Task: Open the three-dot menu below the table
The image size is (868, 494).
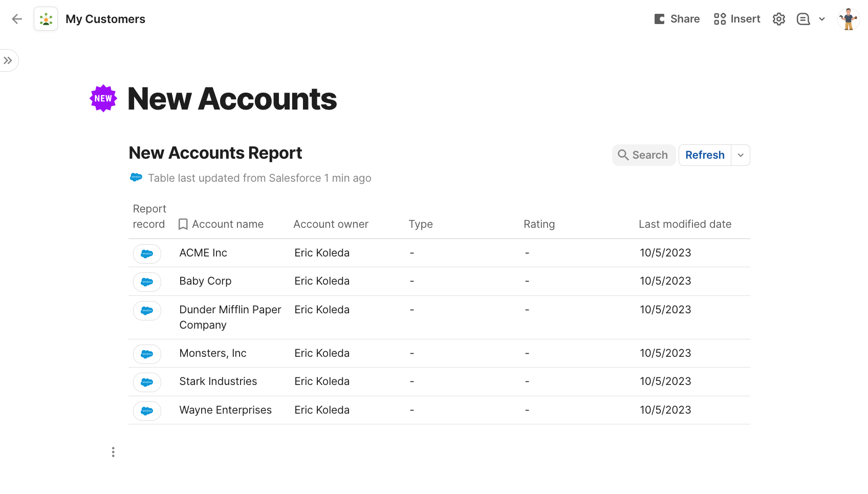Action: coord(113,452)
